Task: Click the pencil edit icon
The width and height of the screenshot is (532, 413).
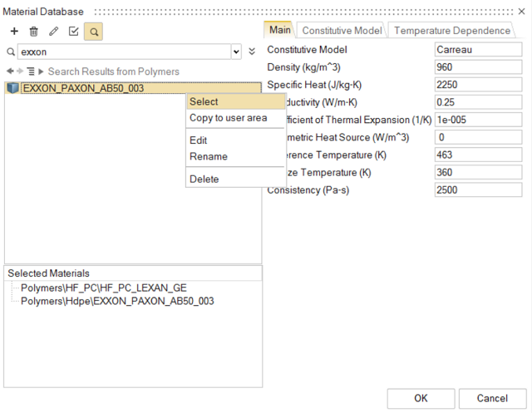Action: click(x=53, y=31)
